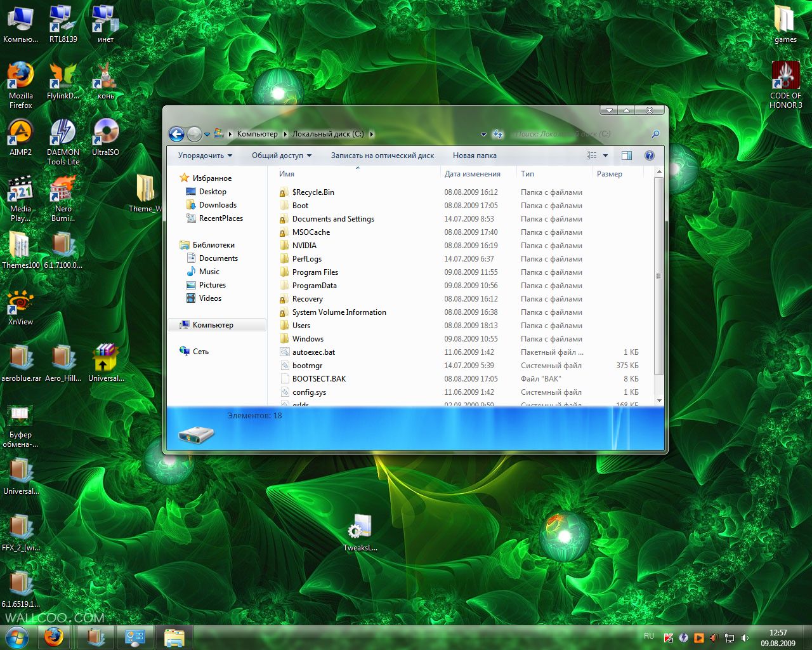Click the volume speaker icon in the system tray

(745, 638)
